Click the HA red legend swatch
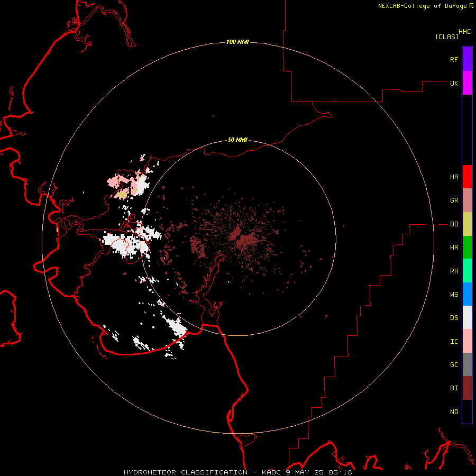The width and height of the screenshot is (476, 476). (467, 177)
